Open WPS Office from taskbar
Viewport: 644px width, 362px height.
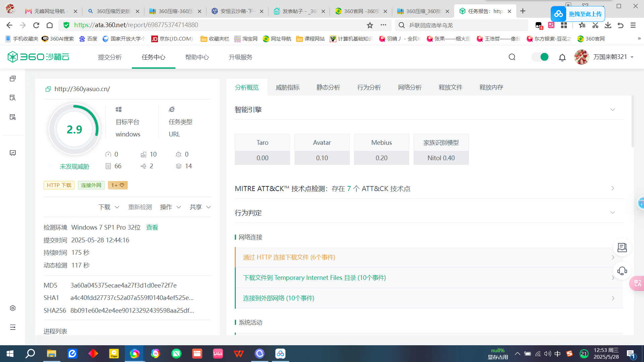coord(238,354)
